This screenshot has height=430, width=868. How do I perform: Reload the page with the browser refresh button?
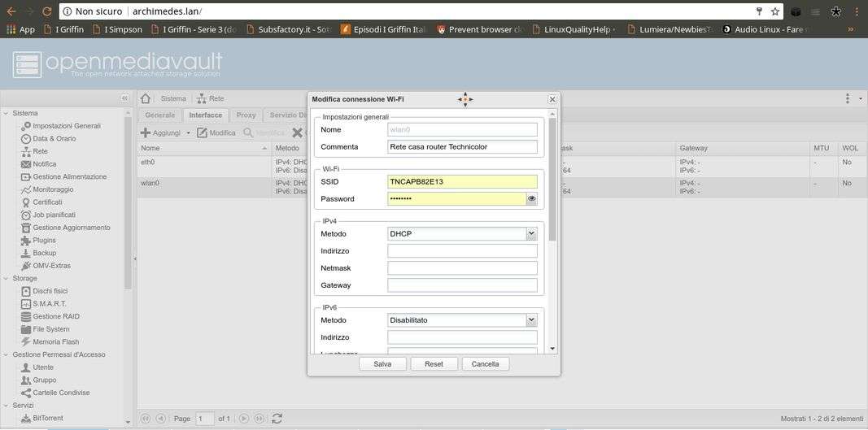coord(47,11)
